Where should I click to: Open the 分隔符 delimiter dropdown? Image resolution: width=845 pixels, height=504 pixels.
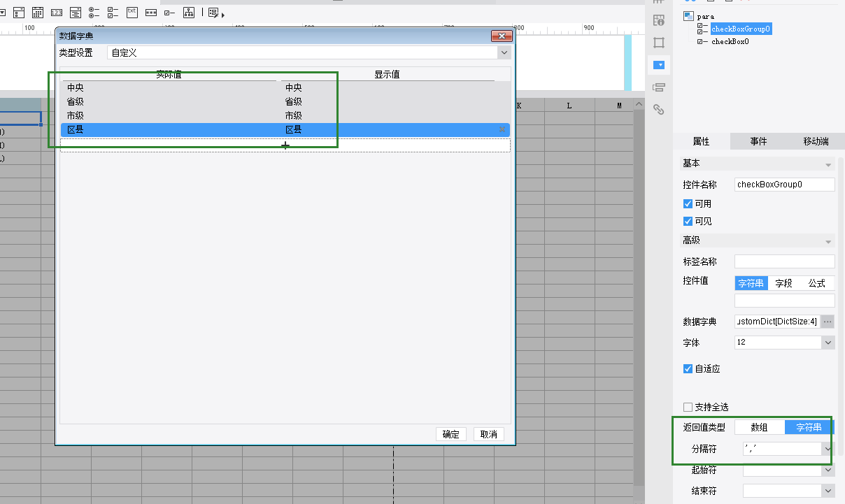point(828,449)
